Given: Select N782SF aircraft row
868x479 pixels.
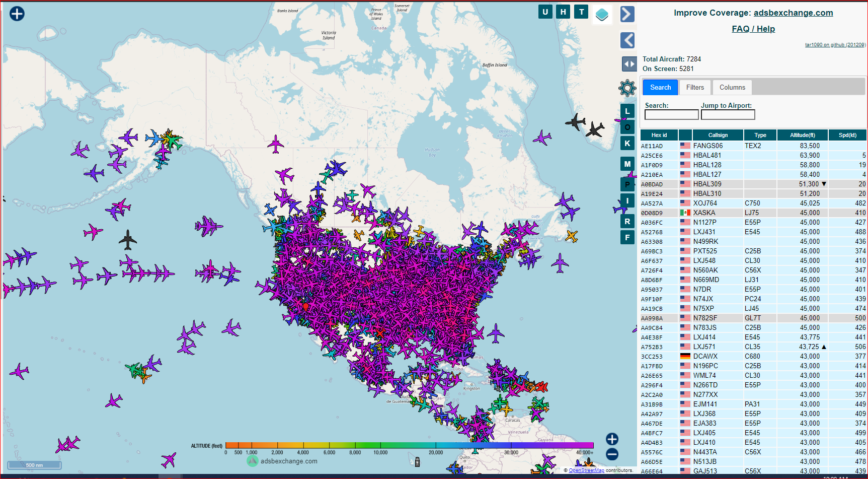Looking at the screenshot, I should [x=753, y=318].
